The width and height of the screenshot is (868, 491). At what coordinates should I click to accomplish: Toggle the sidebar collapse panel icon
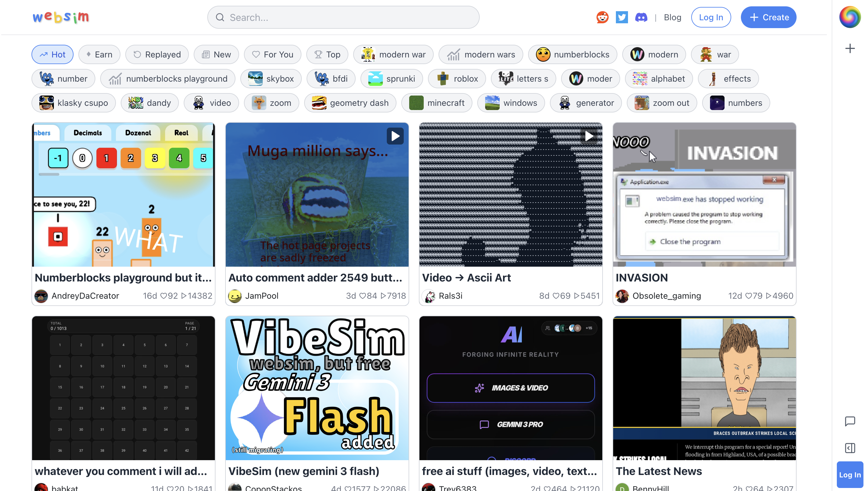tap(850, 448)
